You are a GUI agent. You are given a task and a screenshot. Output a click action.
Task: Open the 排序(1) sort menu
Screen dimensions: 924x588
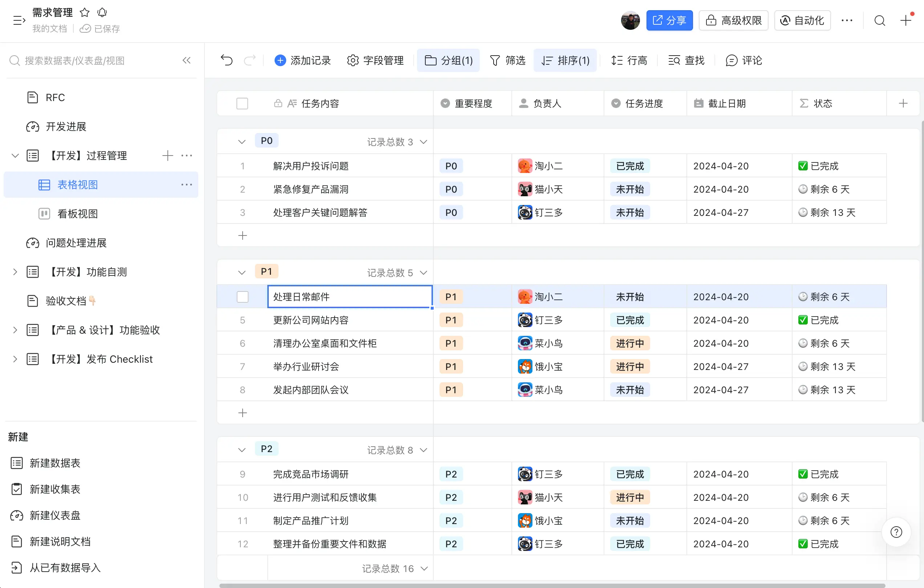565,60
